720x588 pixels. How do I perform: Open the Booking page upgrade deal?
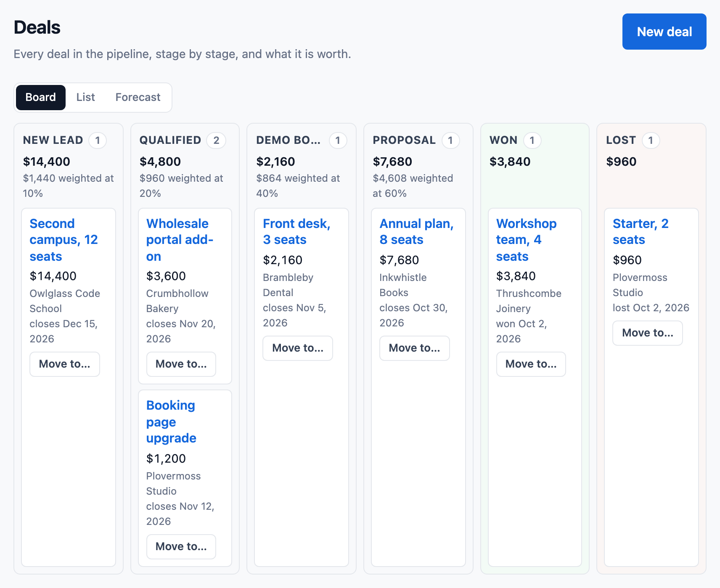coord(171,422)
